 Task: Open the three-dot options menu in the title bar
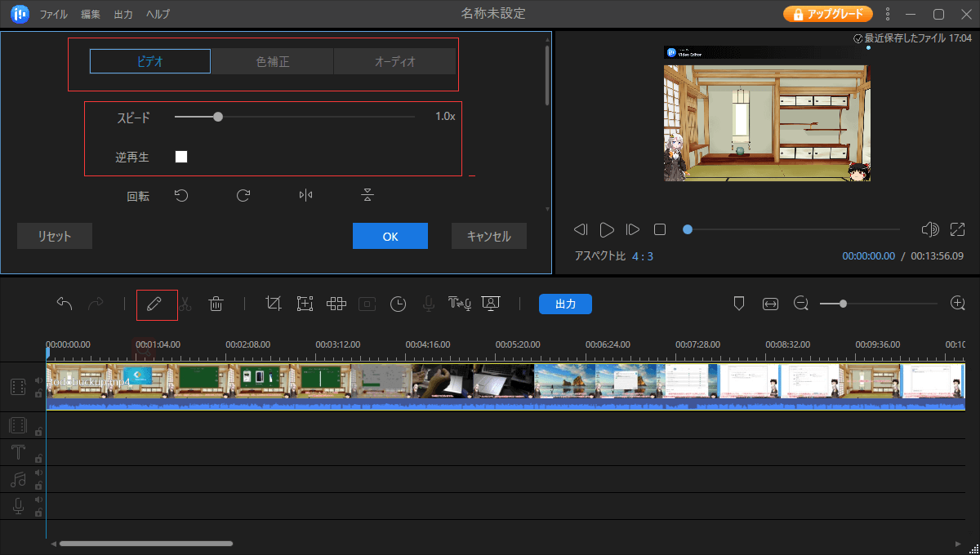pos(889,14)
